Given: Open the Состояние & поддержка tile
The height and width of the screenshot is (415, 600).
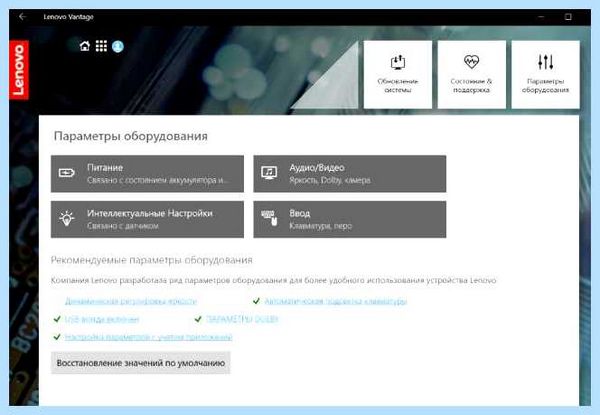Looking at the screenshot, I should 471,75.
